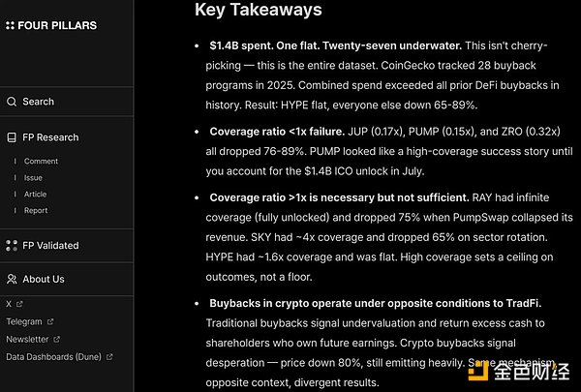Click the About Us people icon
The height and width of the screenshot is (392, 581).
coord(12,279)
